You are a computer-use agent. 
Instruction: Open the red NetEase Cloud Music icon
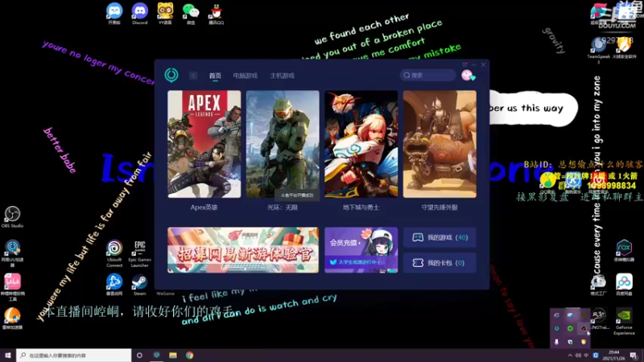click(598, 183)
